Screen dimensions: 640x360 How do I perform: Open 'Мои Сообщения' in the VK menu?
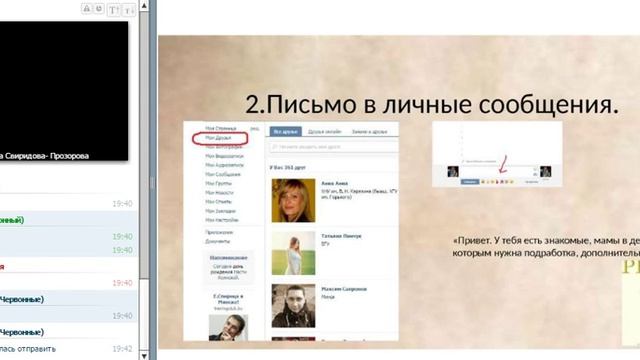tap(223, 174)
